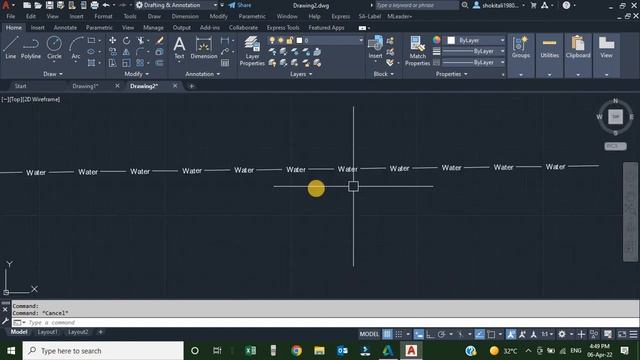Switch to the Layout1 tab
The width and height of the screenshot is (640, 360).
pos(47,332)
